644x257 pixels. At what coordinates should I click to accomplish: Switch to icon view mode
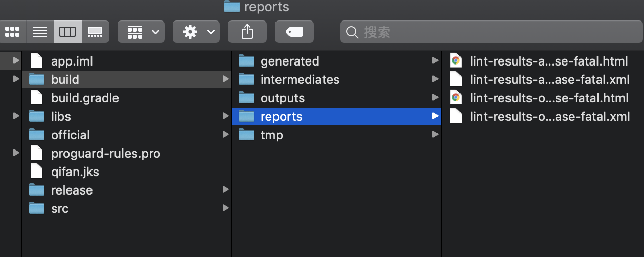(x=12, y=32)
